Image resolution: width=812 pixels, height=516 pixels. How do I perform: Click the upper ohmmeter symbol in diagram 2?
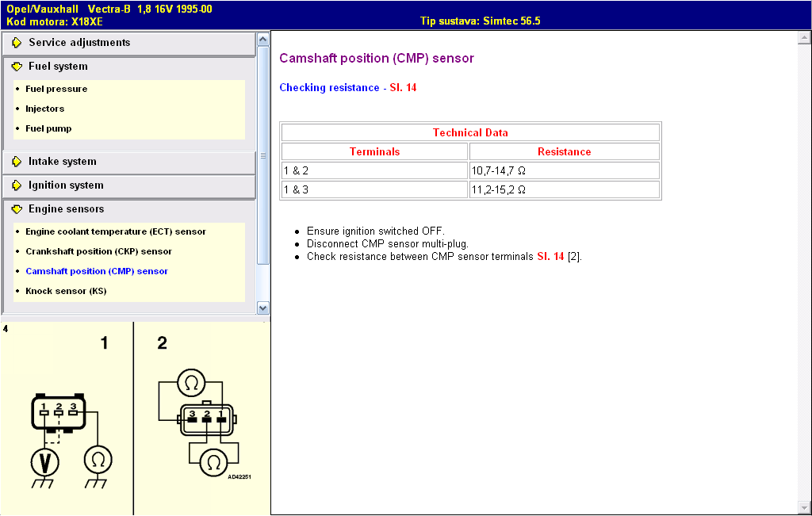[x=191, y=384]
